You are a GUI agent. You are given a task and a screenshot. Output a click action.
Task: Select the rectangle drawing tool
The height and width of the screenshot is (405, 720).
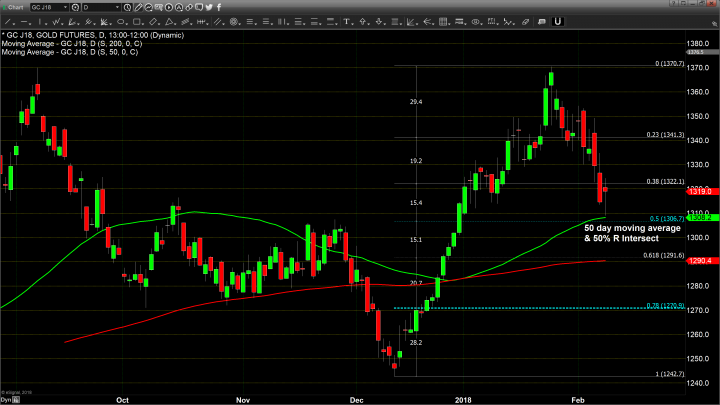[x=136, y=22]
